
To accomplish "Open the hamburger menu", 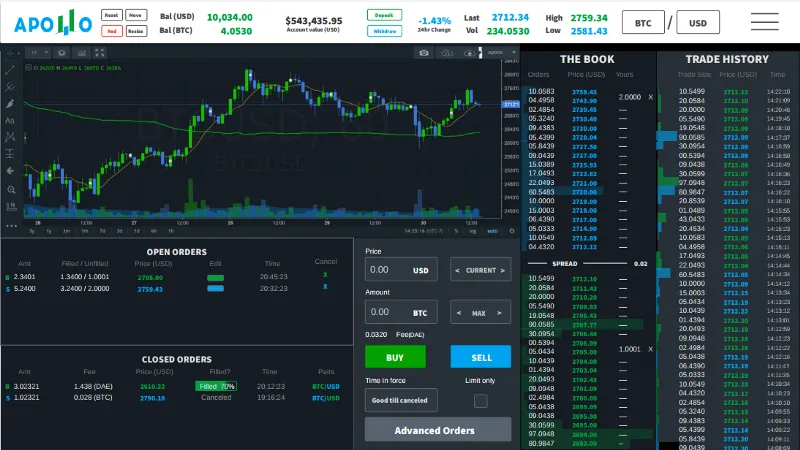I will click(x=764, y=22).
